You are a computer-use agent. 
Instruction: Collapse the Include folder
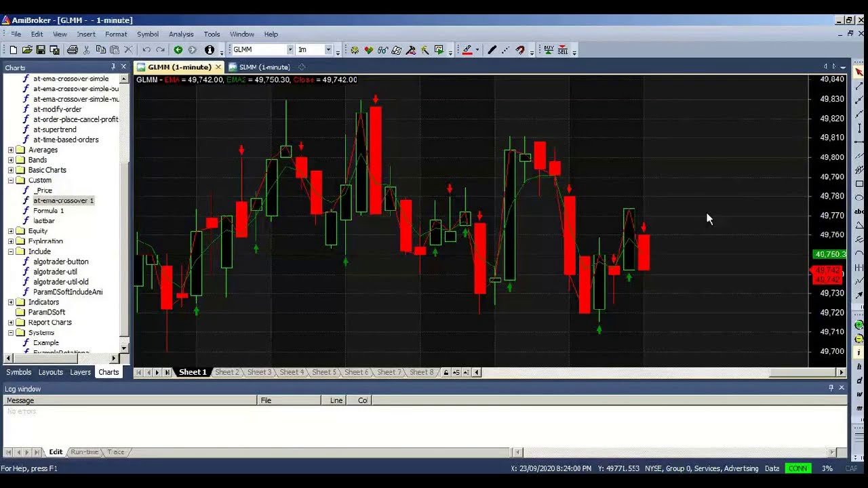pyautogui.click(x=11, y=251)
